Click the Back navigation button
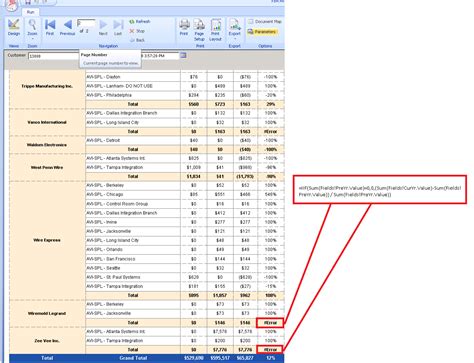 tap(137, 40)
